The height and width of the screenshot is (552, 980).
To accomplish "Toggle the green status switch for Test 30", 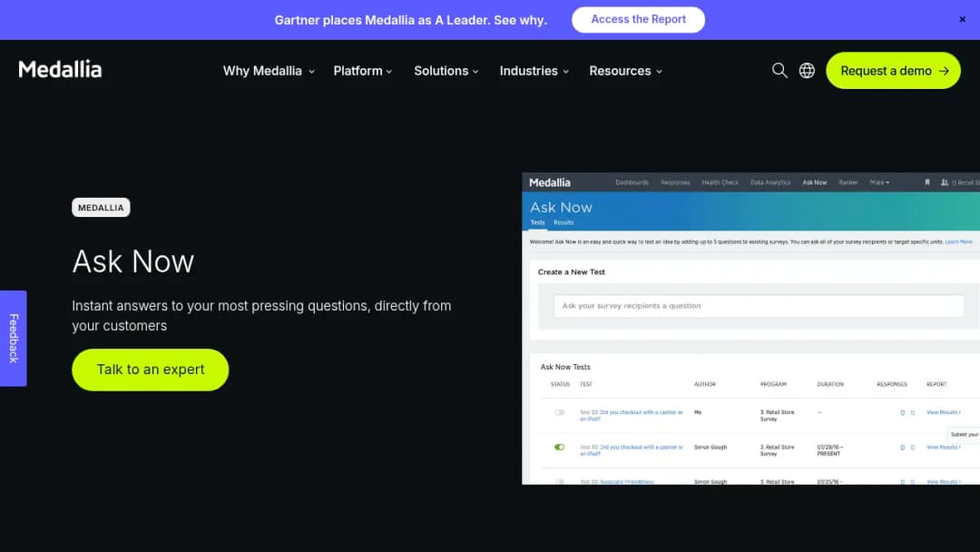I will (x=559, y=447).
